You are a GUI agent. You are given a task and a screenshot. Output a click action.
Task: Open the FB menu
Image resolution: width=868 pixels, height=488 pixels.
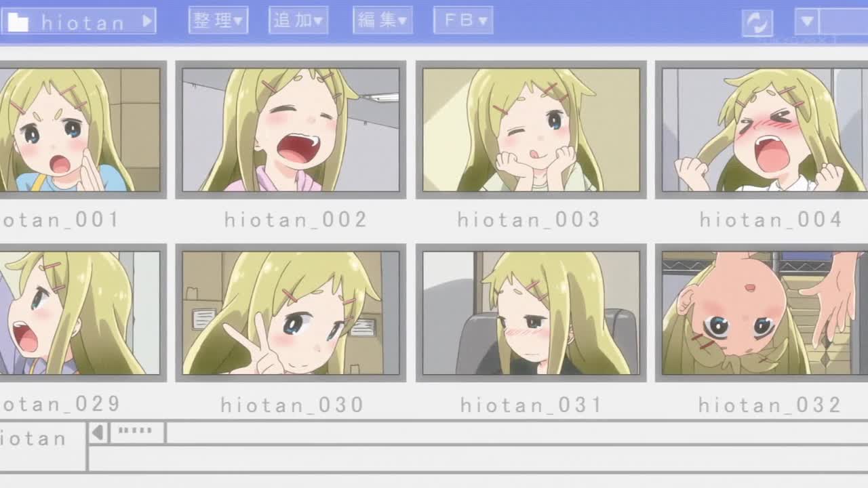(x=463, y=20)
